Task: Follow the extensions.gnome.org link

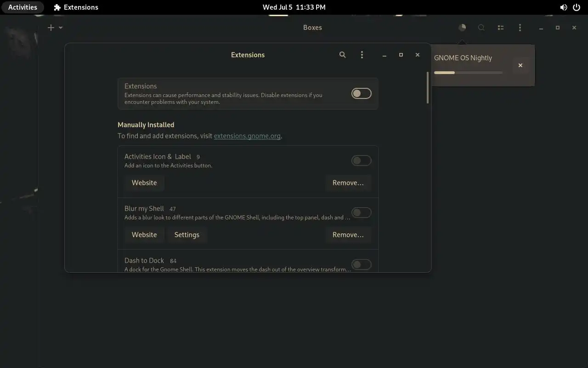Action: (247, 136)
